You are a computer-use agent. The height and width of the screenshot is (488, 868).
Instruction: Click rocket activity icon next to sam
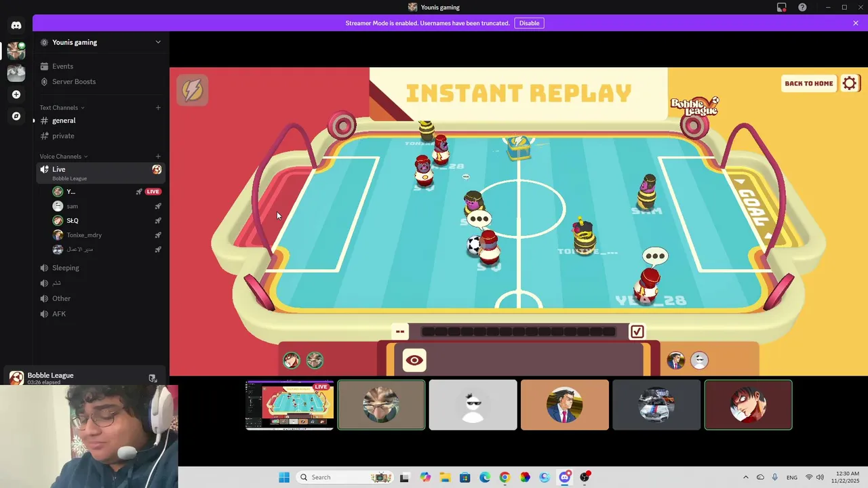(x=158, y=206)
